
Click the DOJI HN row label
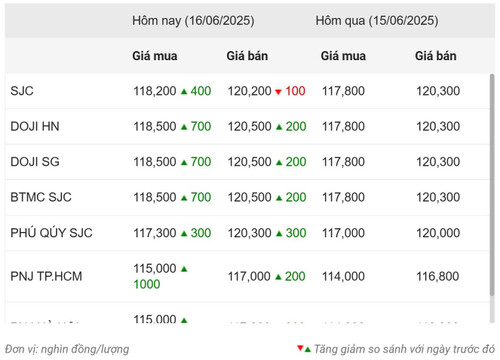(35, 126)
